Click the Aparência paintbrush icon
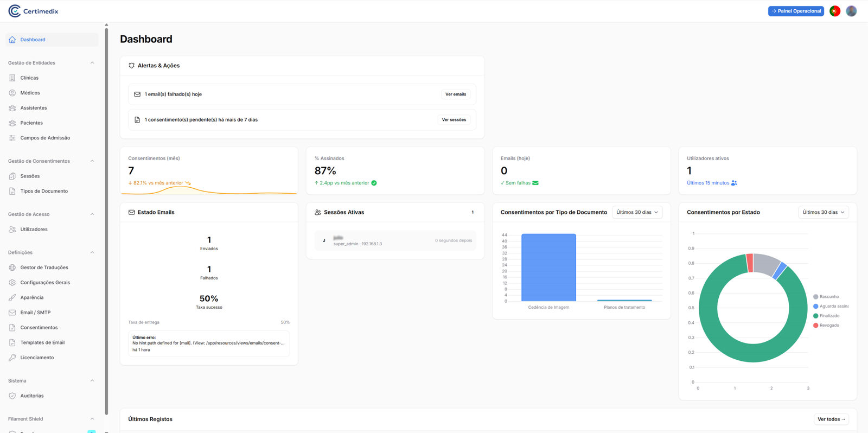 (12, 298)
